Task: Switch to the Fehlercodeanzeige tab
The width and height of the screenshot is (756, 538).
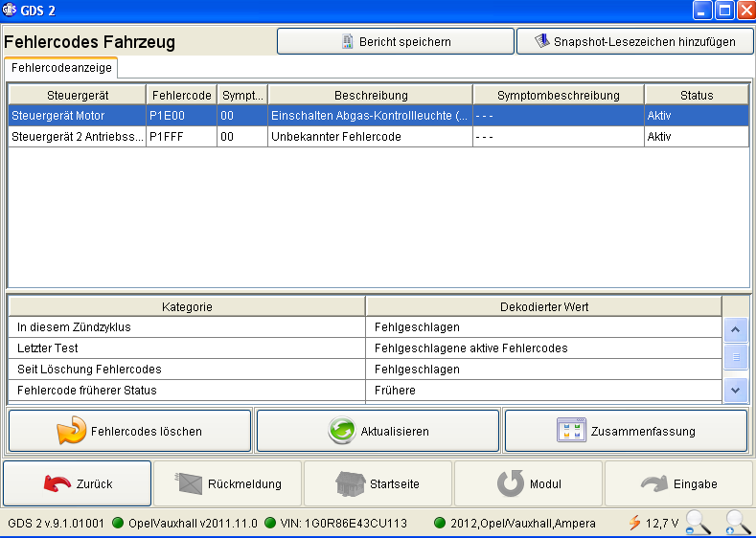Action: tap(61, 68)
